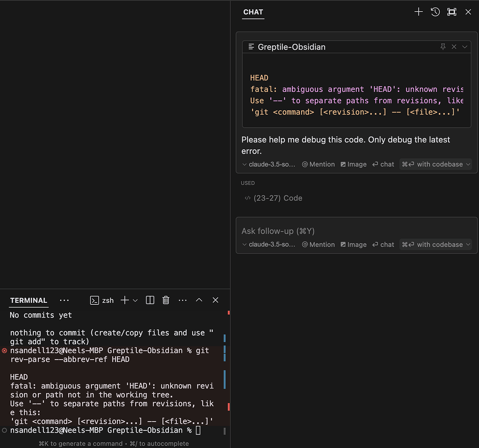Switch to the CHAT tab
The width and height of the screenshot is (479, 448).
[253, 12]
